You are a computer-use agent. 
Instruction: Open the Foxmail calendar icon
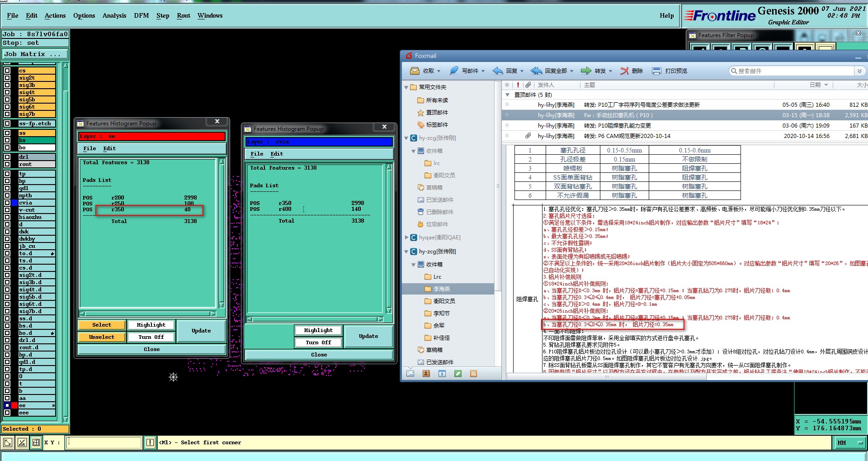click(442, 374)
